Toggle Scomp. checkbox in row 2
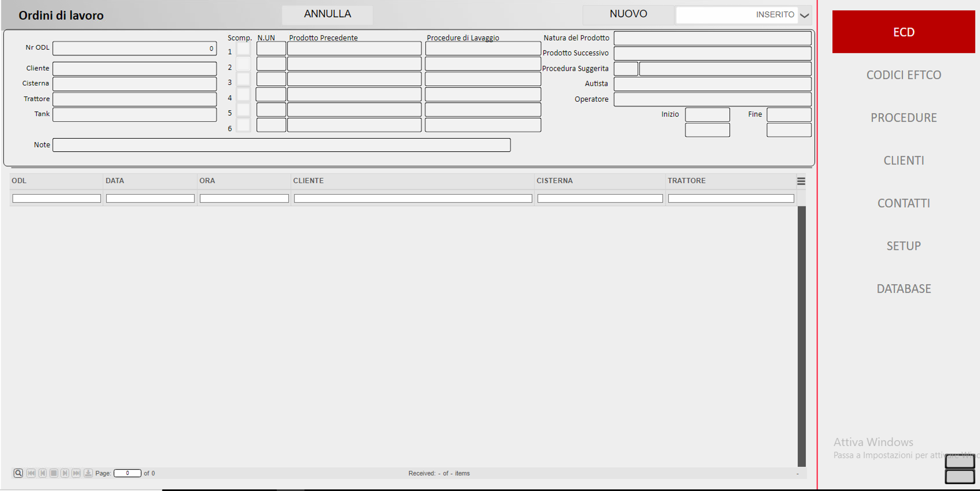Viewport: 980px width, 491px height. click(x=243, y=64)
